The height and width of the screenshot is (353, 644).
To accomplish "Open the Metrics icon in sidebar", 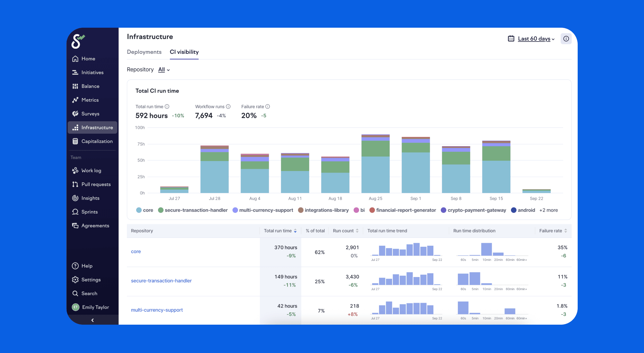I will click(x=75, y=100).
